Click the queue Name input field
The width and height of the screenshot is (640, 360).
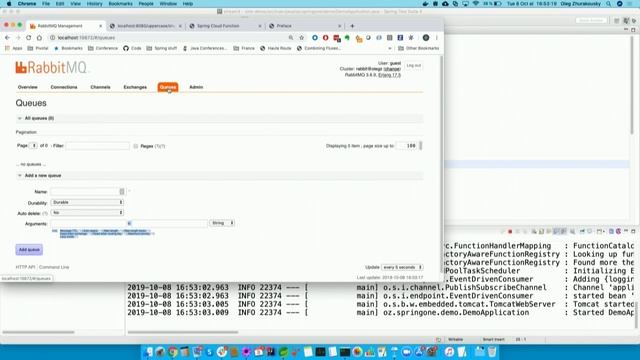point(87,191)
